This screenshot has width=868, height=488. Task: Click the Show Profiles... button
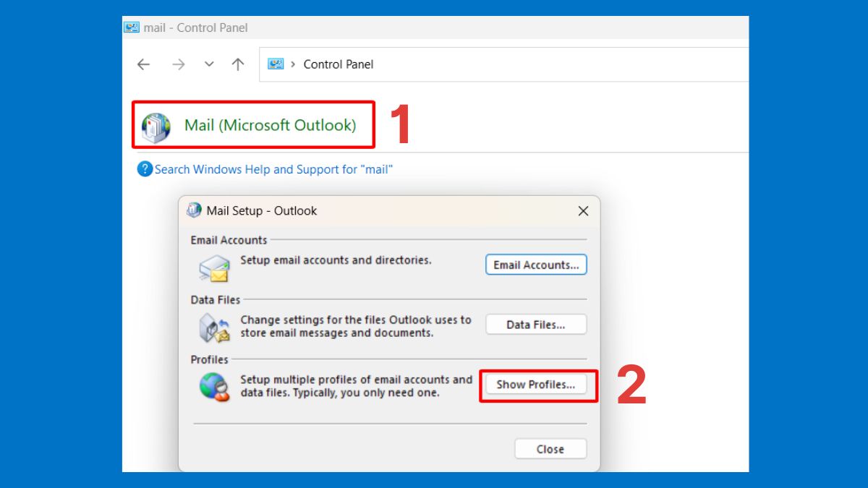coord(536,385)
